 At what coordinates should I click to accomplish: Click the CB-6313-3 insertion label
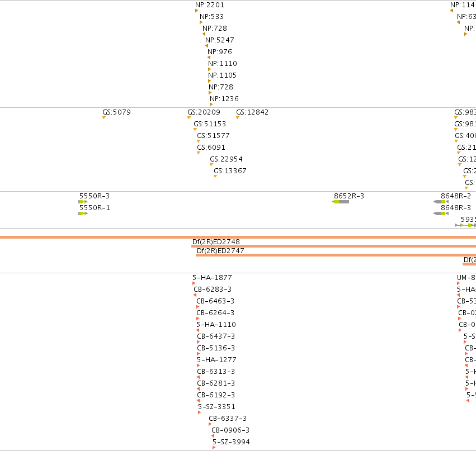[216, 372]
